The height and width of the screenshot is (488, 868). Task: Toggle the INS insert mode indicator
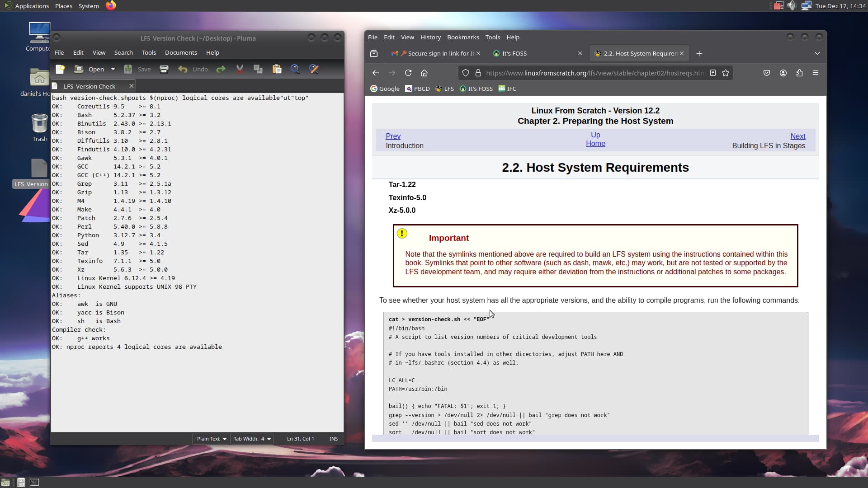point(334,439)
